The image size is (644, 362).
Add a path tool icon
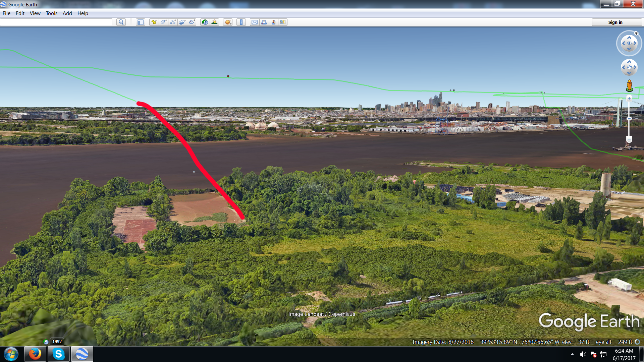(x=173, y=22)
